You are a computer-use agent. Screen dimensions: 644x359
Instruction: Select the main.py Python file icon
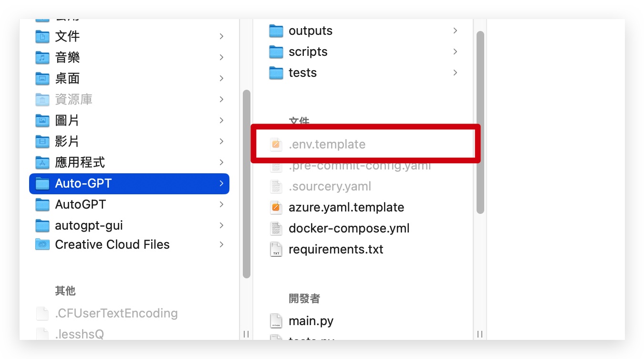276,321
